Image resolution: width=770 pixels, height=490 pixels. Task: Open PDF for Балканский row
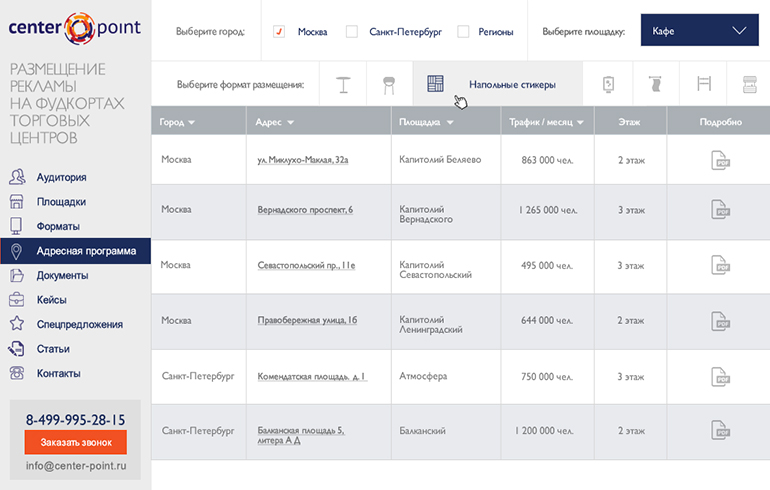point(720,430)
